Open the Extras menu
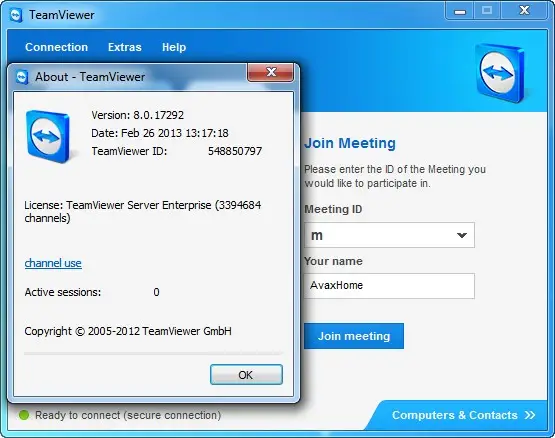The width and height of the screenshot is (555, 438). [125, 47]
